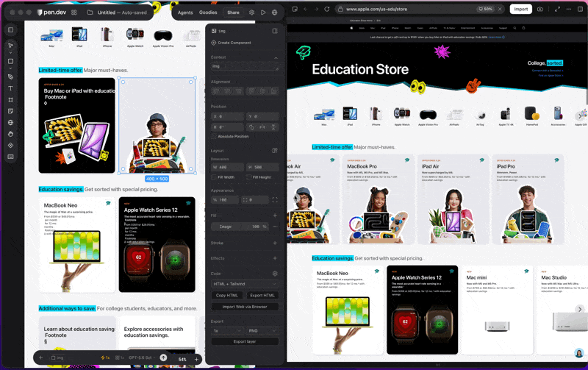Collapse the Context section chevron

(x=276, y=58)
